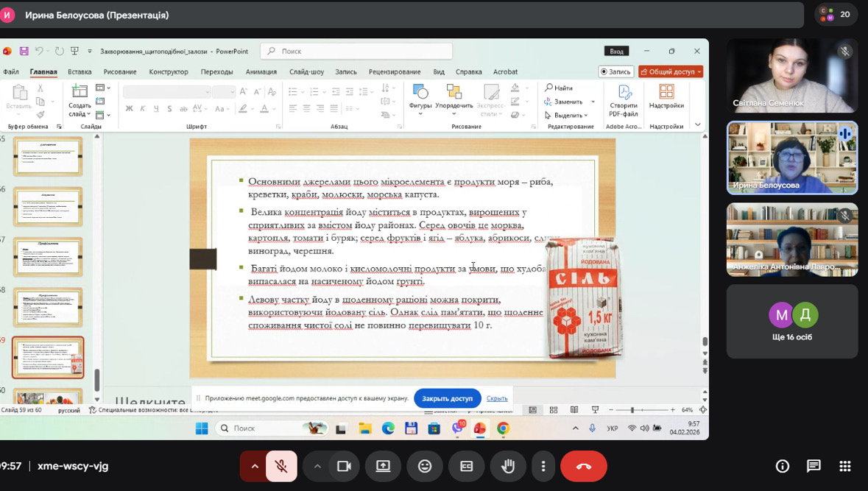Open meeting chat panel
The image size is (868, 491).
[814, 466]
